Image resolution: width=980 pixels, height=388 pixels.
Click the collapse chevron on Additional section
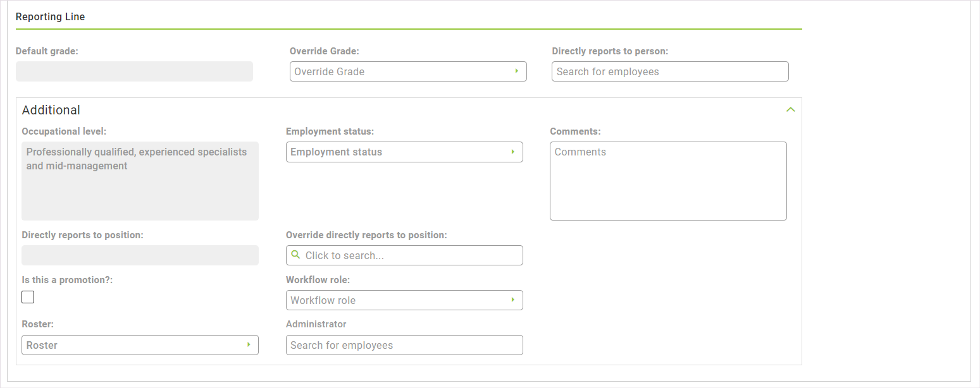click(x=790, y=109)
